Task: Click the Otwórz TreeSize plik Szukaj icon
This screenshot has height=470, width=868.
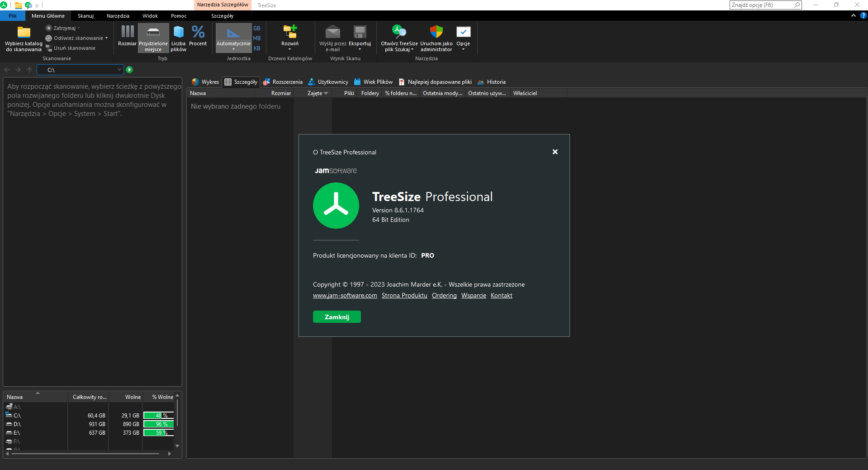Action: (399, 32)
